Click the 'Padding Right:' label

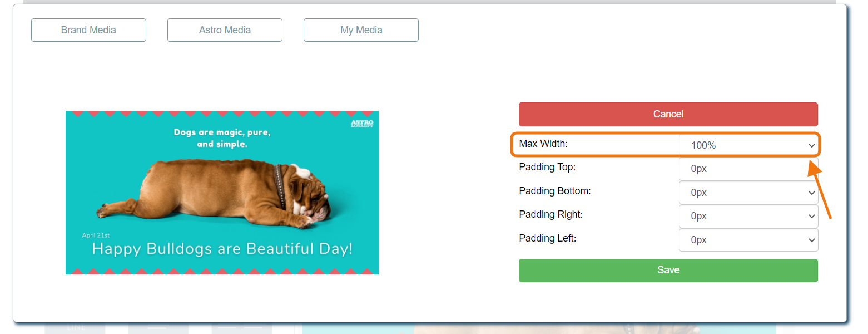tap(550, 214)
